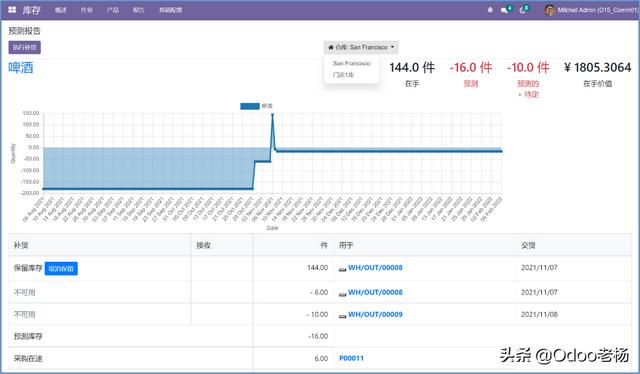
Task: Toggle the 啤酒 legend color swatch
Action: pyautogui.click(x=250, y=106)
